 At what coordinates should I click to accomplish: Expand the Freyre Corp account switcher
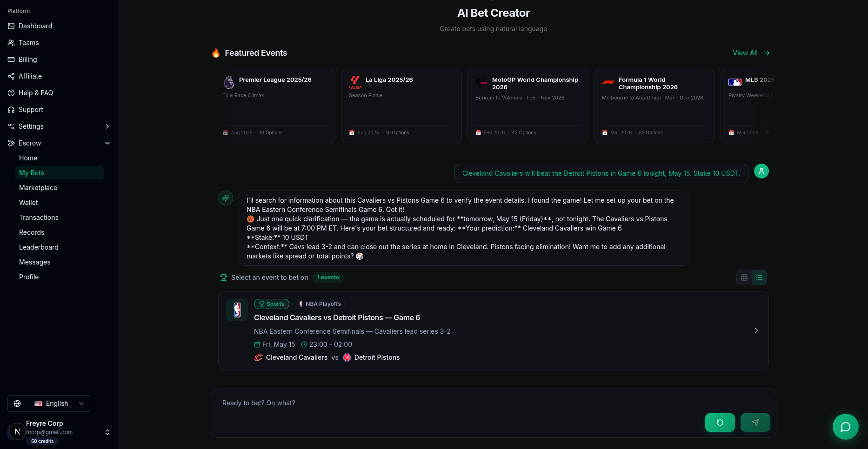107,432
